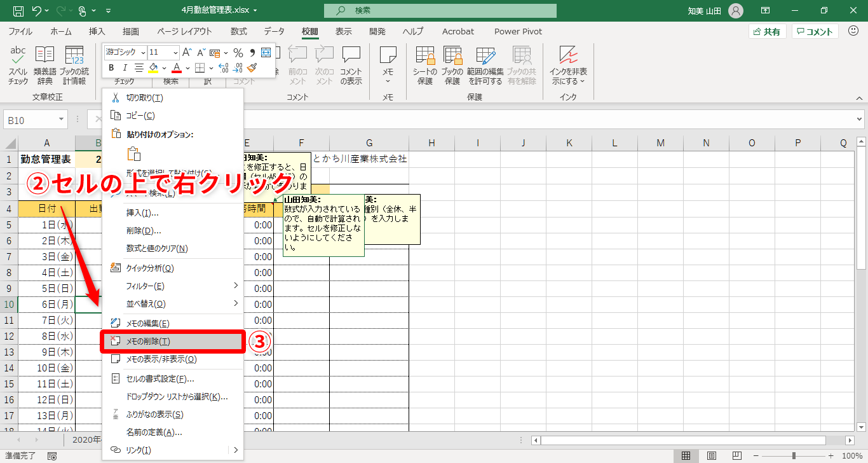This screenshot has height=463, width=868.
Task: Expand the borders dropdown arrow
Action: point(211,68)
